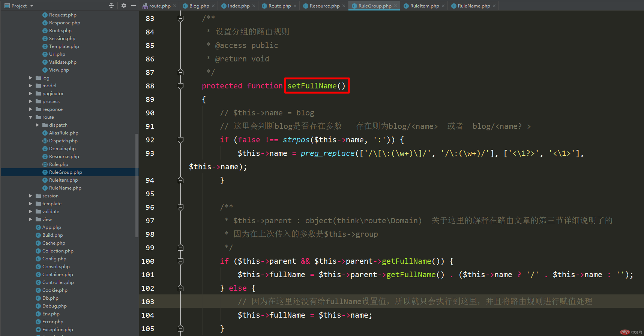
Task: Fold the if block at line 100
Action: coord(180,261)
